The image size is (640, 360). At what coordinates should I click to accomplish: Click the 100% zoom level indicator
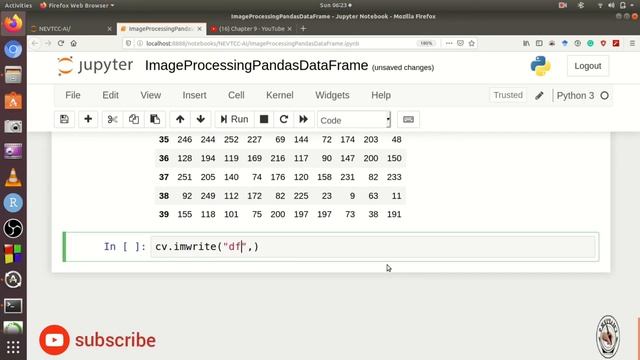click(426, 43)
